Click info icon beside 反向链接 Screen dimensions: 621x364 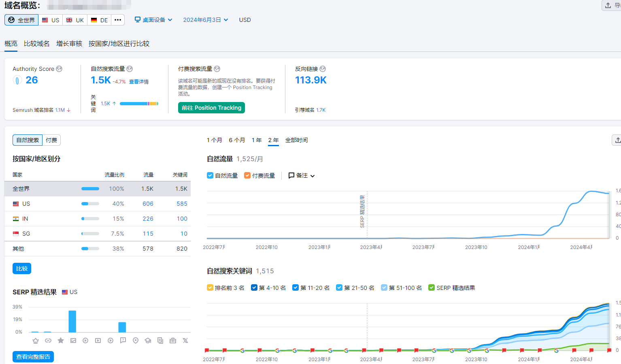tap(323, 69)
